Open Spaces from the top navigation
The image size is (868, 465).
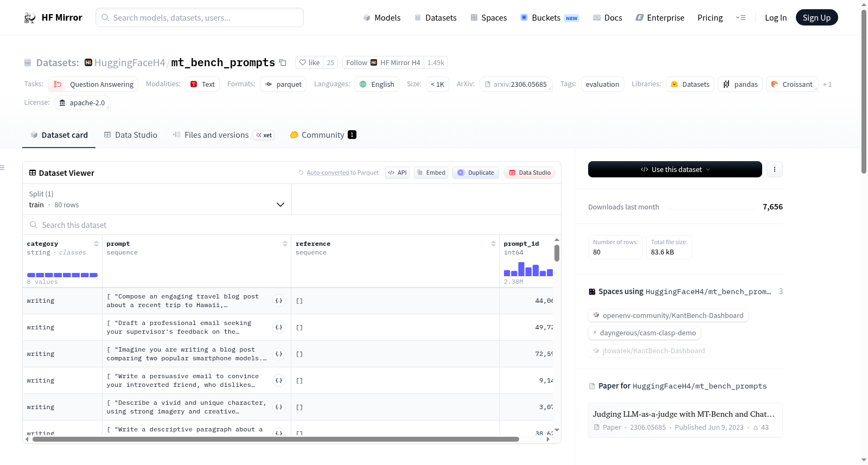click(x=488, y=17)
